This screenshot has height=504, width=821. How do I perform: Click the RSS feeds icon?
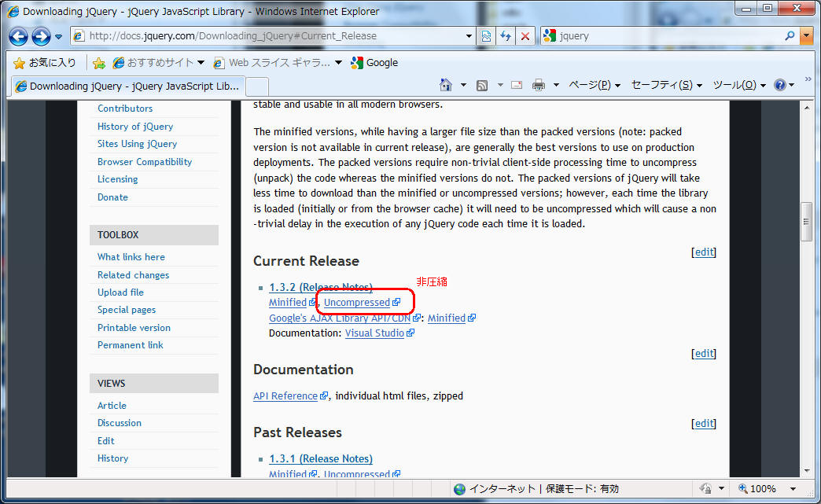click(483, 85)
